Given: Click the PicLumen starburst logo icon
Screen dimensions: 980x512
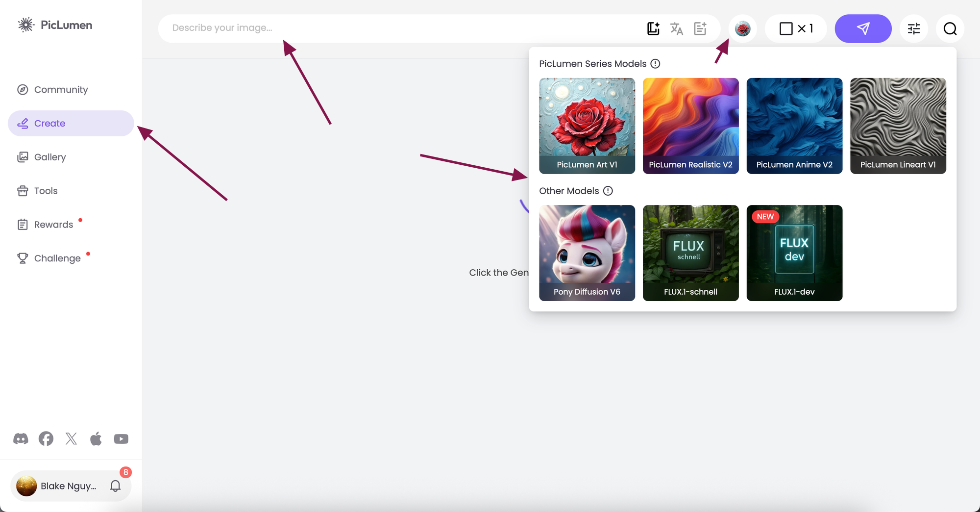Looking at the screenshot, I should [26, 25].
